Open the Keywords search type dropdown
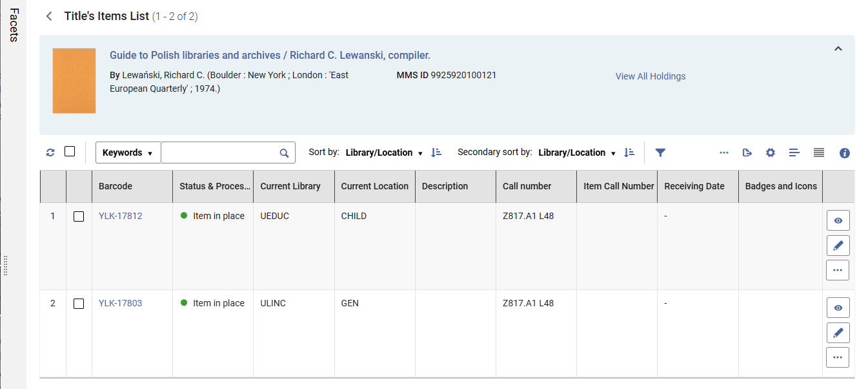Screen dimensions: 868x389 (x=128, y=152)
